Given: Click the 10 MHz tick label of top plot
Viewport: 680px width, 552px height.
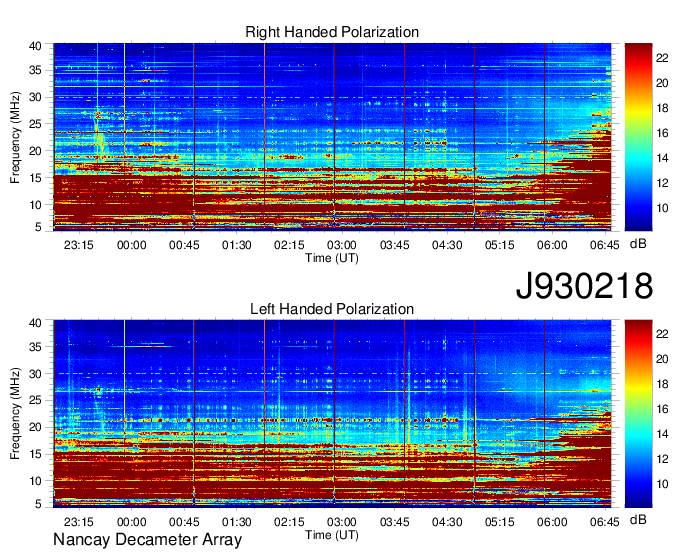Looking at the screenshot, I should pyautogui.click(x=36, y=205).
